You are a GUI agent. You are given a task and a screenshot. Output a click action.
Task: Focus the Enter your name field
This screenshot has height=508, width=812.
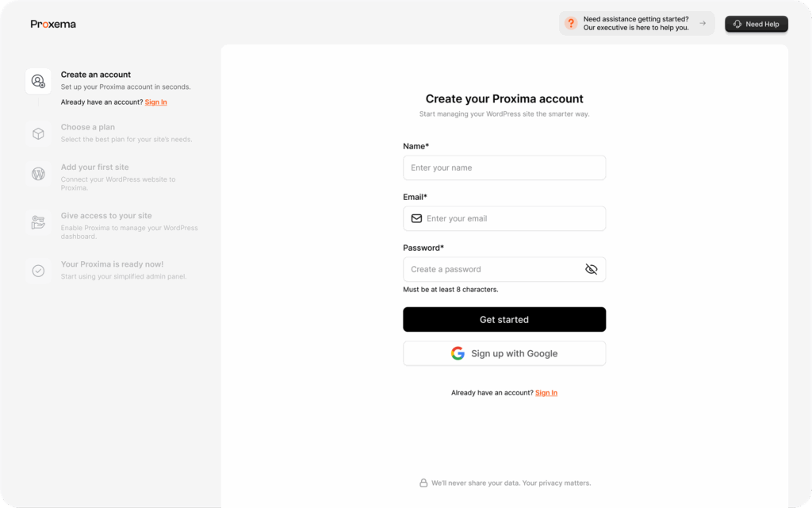504,167
